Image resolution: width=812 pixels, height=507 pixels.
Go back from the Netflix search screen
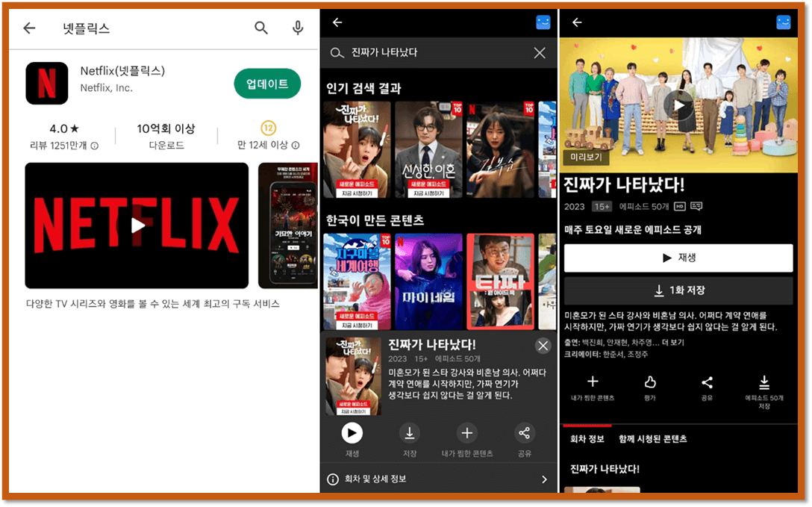tap(337, 22)
